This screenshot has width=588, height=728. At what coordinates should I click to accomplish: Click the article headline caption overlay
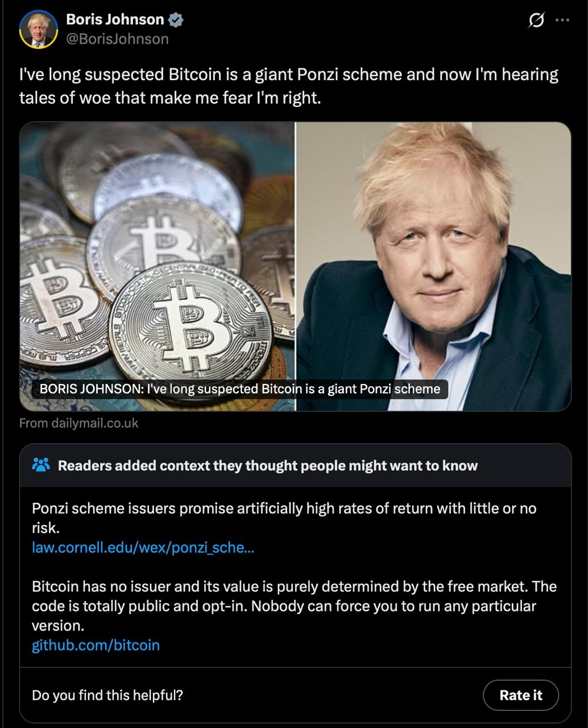click(240, 389)
